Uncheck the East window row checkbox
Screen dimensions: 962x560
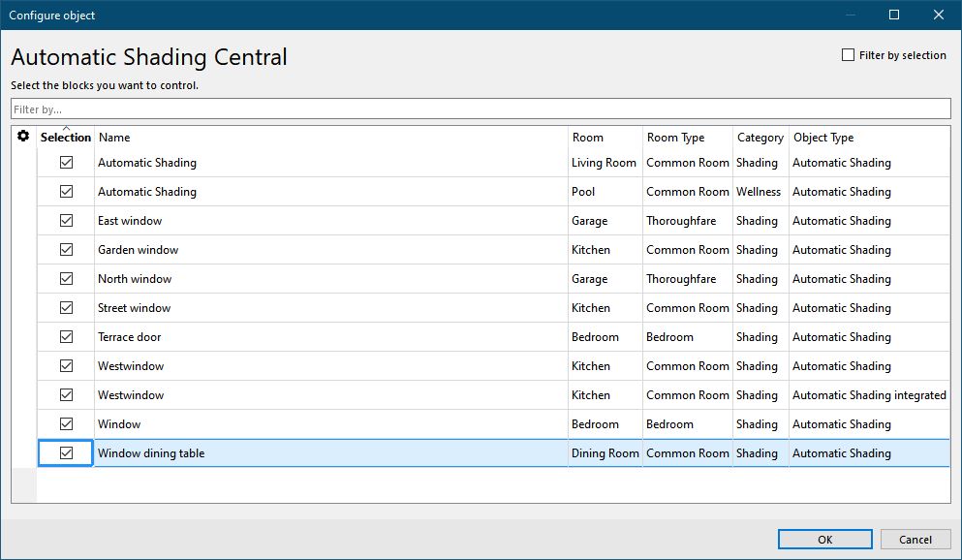66,221
